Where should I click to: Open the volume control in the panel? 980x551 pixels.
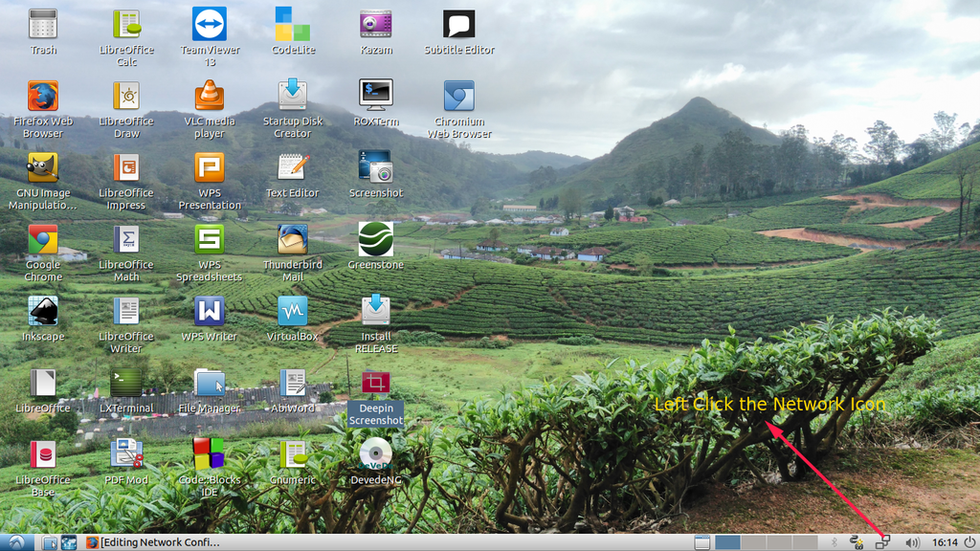pos(911,542)
